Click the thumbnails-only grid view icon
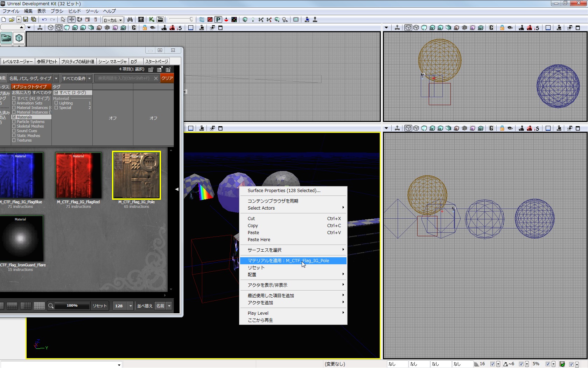The image size is (588, 368). click(39, 306)
